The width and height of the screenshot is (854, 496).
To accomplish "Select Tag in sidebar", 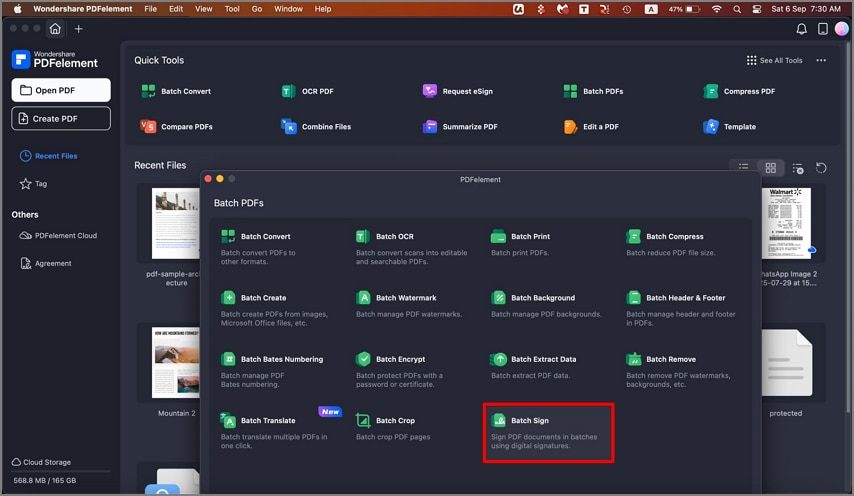I will point(33,184).
